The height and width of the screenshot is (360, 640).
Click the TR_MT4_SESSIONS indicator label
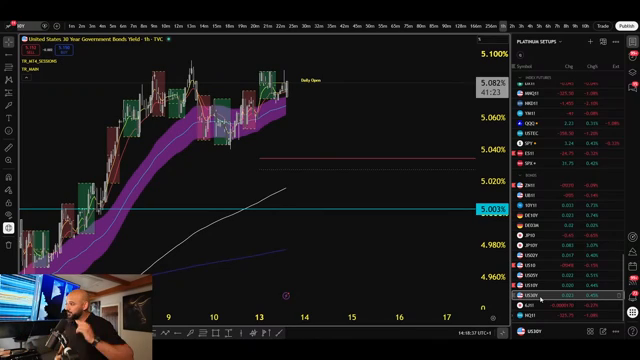(39, 61)
